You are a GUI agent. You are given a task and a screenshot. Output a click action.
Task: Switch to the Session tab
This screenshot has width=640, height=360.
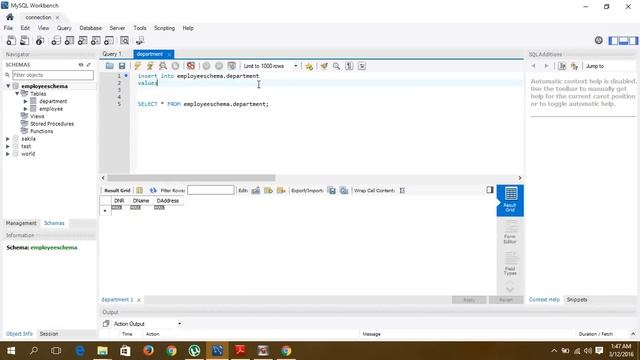point(49,333)
